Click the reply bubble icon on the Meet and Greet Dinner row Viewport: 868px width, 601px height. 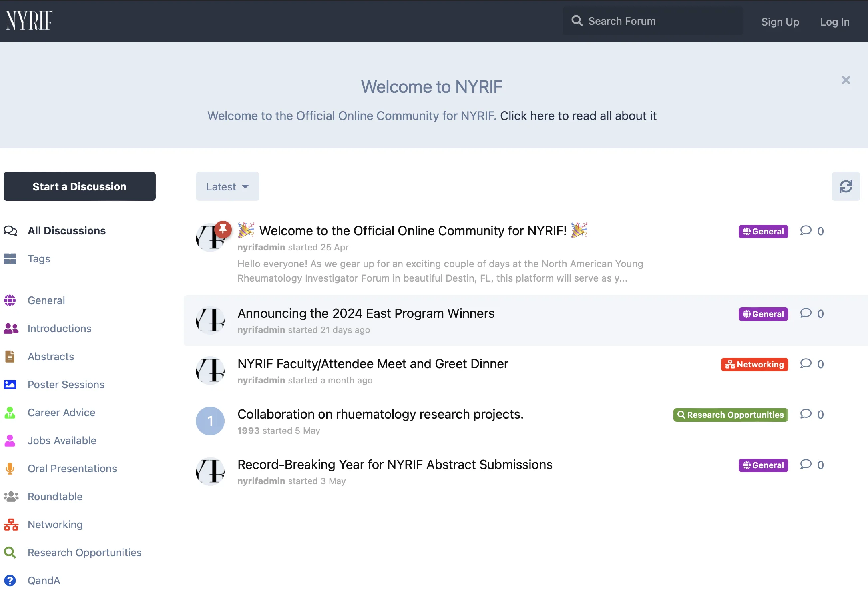tap(806, 363)
